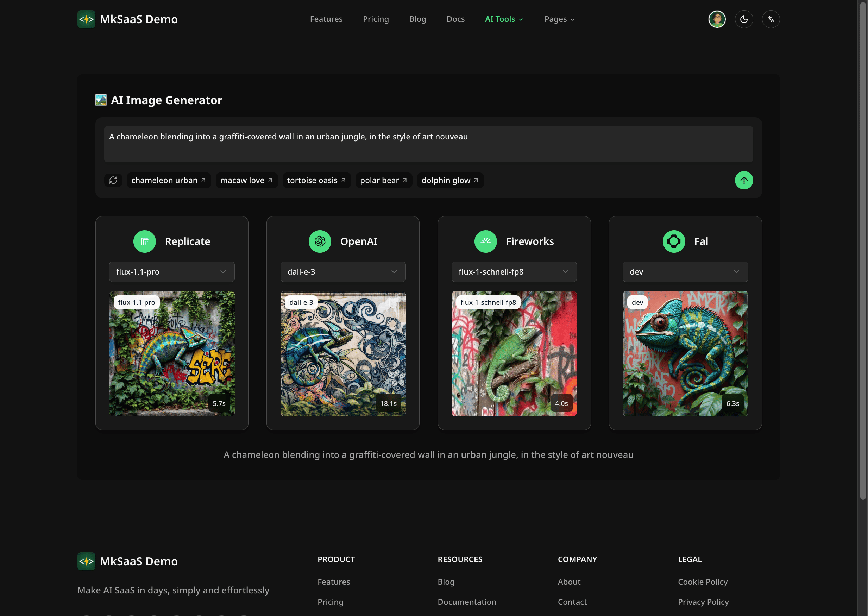Go to the Docs page
The image size is (868, 616).
(x=455, y=19)
